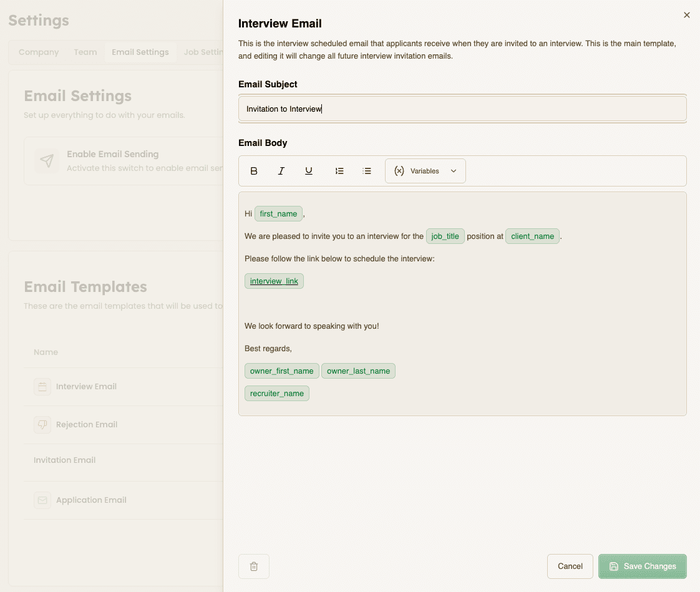Viewport: 700px width, 592px height.
Task: Click the envelope icon beside Application Email
Action: (x=42, y=500)
